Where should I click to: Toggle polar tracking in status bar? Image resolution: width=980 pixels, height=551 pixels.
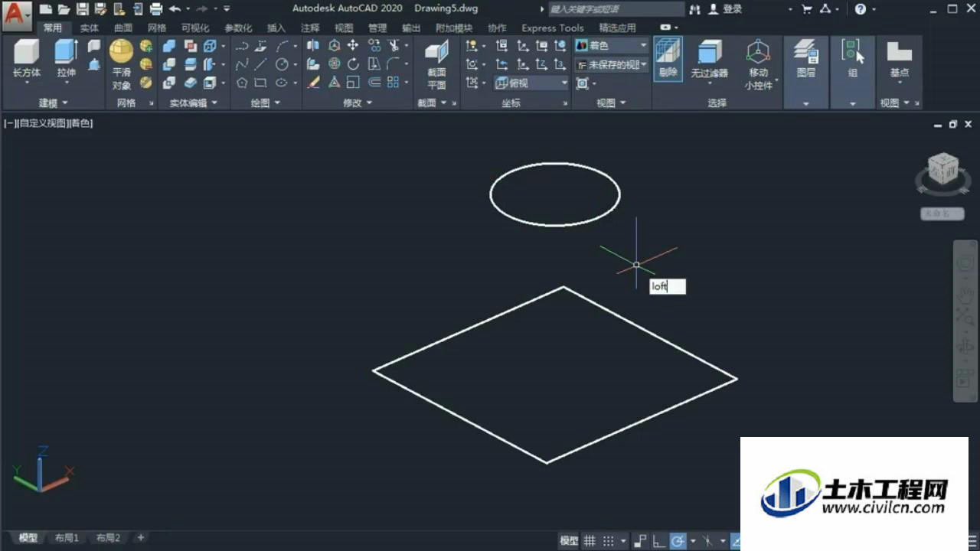click(x=678, y=541)
